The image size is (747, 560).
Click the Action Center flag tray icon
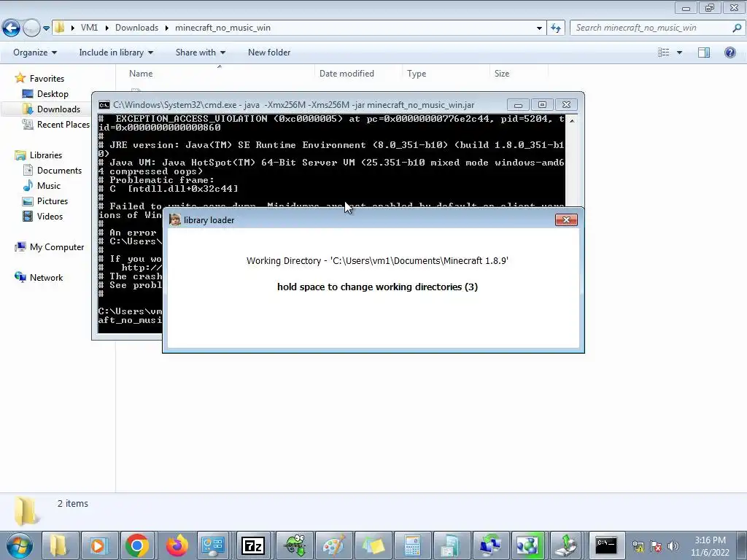[656, 545]
